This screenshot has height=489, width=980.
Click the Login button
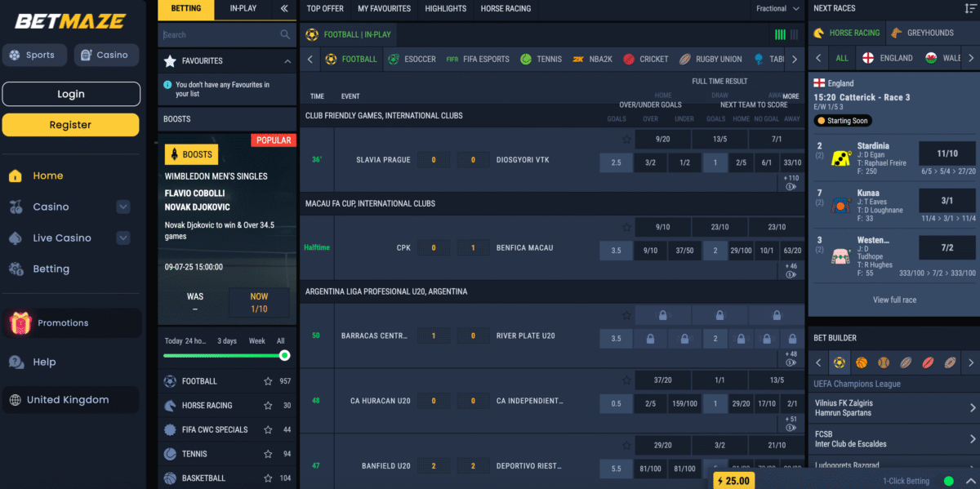71,94
